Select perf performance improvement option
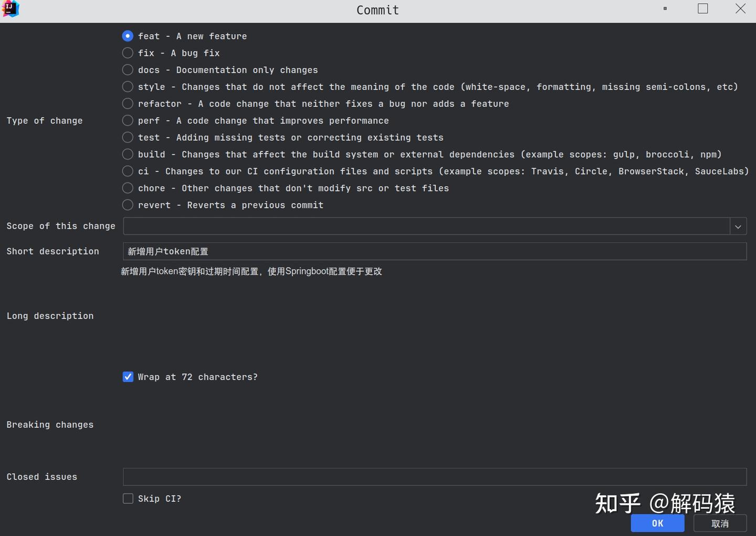 click(x=128, y=120)
